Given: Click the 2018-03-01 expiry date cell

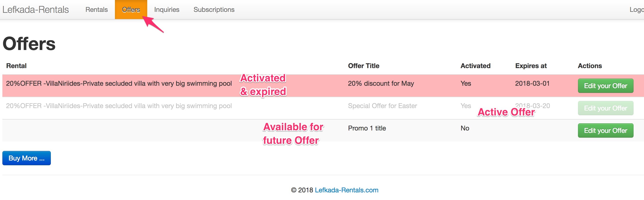Looking at the screenshot, I should (532, 84).
